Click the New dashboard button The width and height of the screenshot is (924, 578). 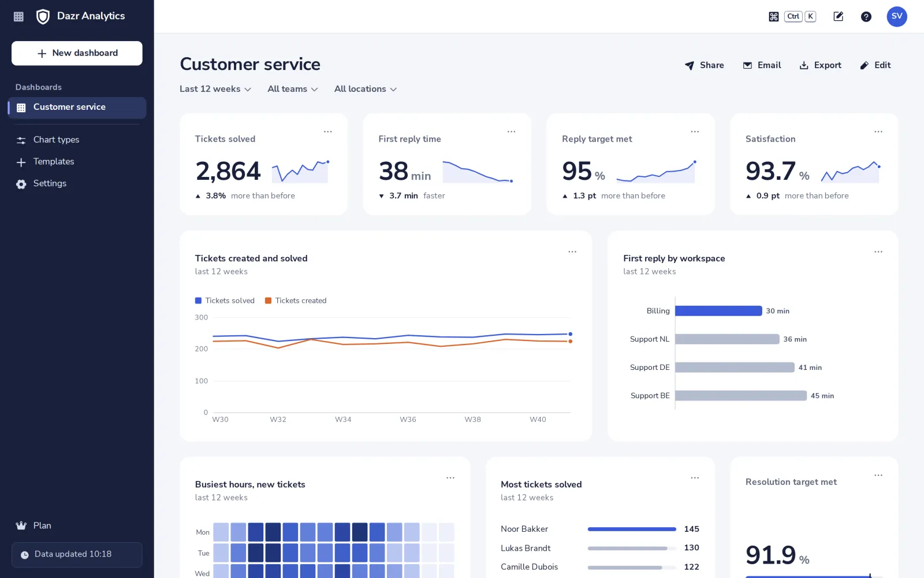pyautogui.click(x=77, y=53)
